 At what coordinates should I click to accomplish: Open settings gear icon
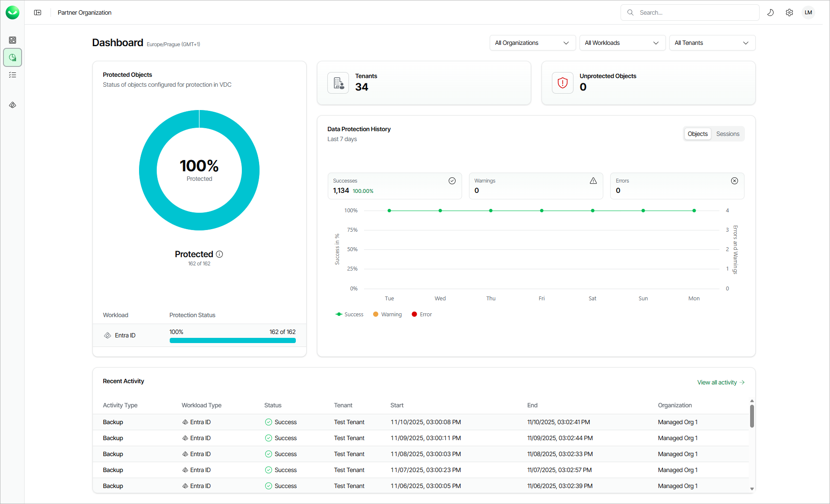coord(789,13)
